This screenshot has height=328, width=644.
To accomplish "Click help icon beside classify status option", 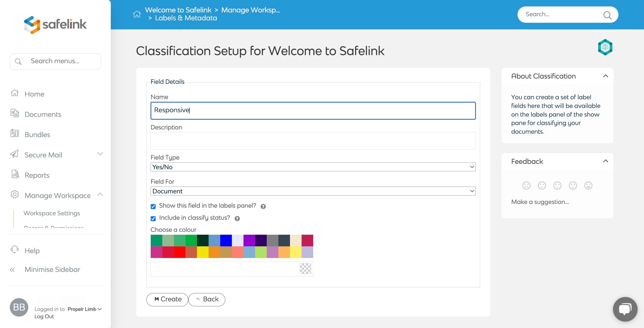I will 237,219.
